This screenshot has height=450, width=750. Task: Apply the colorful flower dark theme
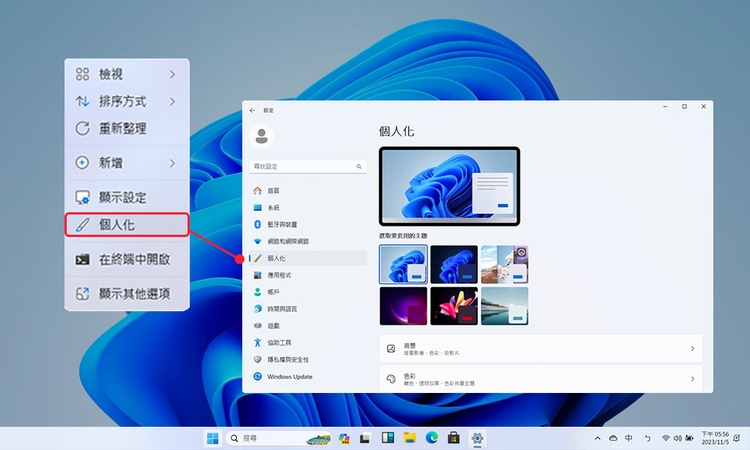point(454,306)
